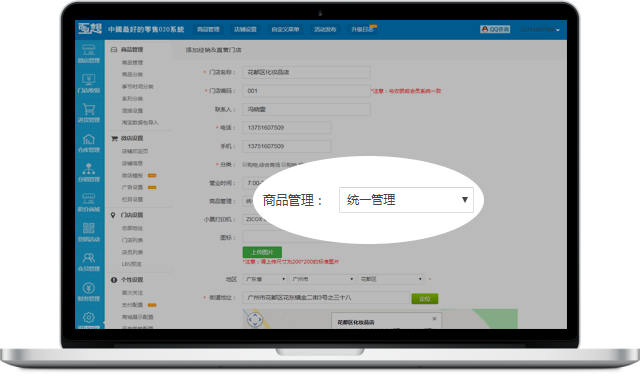
Task: Click into the 门店名称 input field
Action: pyautogui.click(x=307, y=72)
